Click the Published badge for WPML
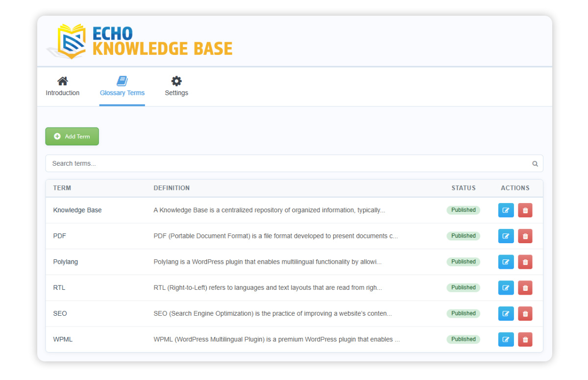Image resolution: width=588 pixels, height=380 pixels. coord(464,339)
